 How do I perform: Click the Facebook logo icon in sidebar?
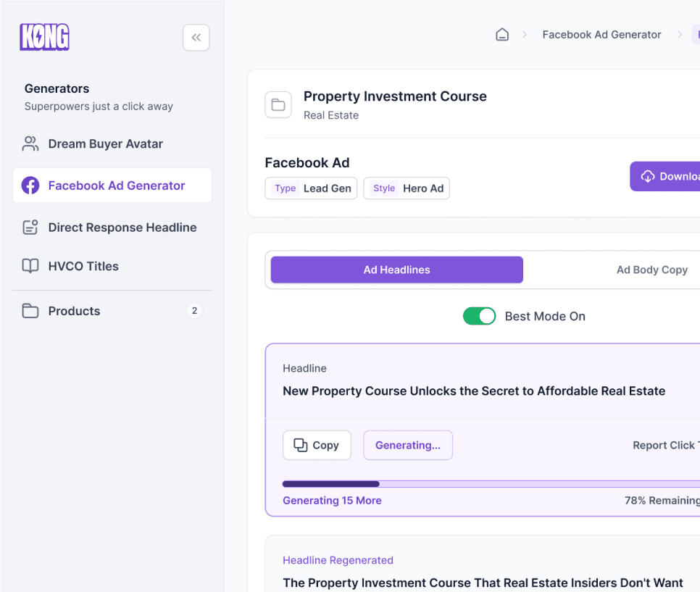point(30,185)
